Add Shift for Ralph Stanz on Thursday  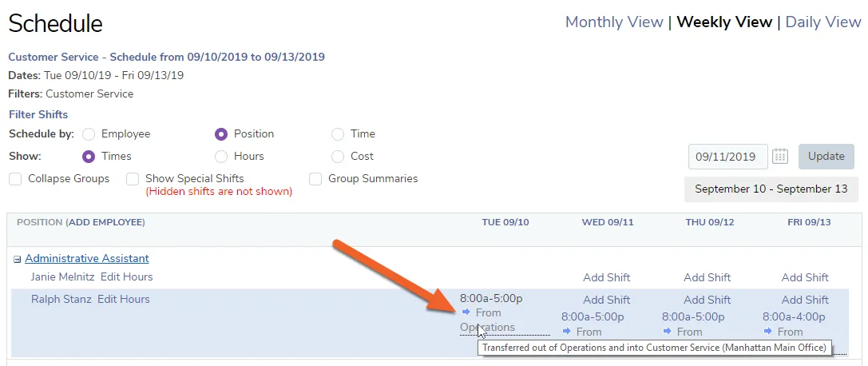tap(707, 300)
